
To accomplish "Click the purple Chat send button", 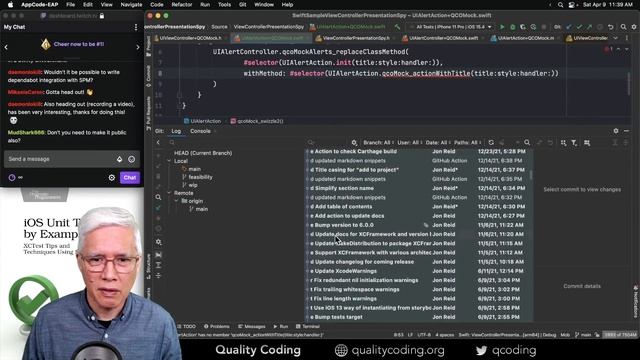I will [x=130, y=178].
